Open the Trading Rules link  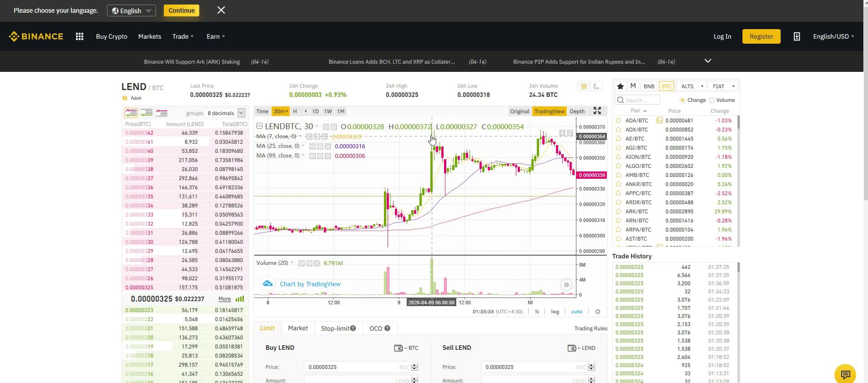(590, 328)
